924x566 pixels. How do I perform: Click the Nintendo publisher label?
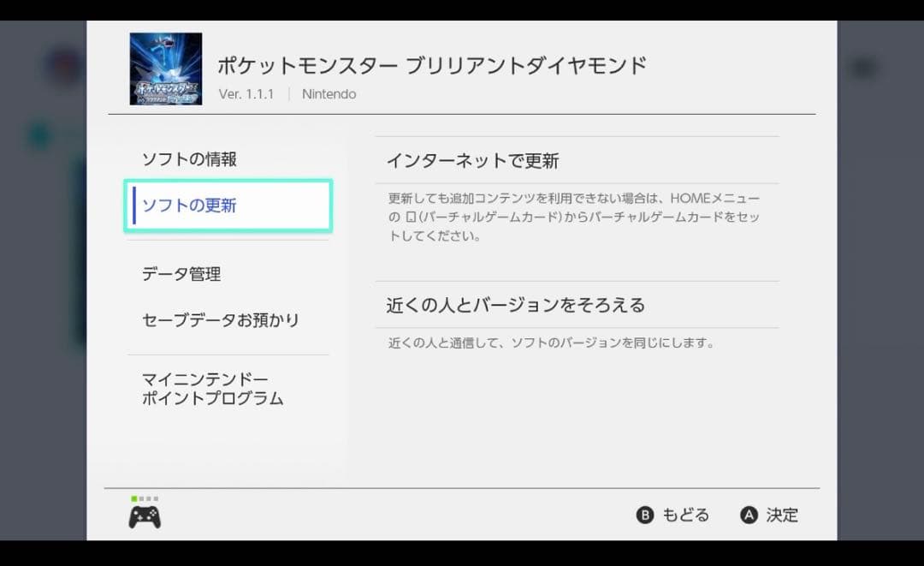(x=329, y=94)
